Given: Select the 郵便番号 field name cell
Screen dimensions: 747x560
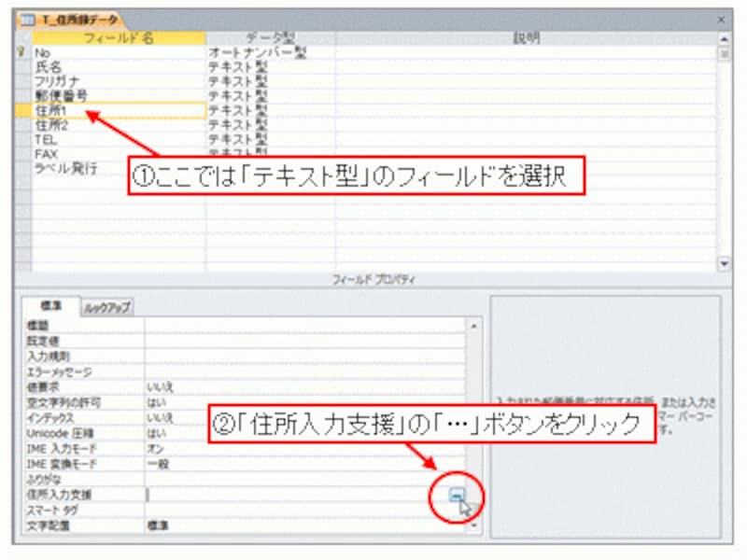Looking at the screenshot, I should (119, 96).
